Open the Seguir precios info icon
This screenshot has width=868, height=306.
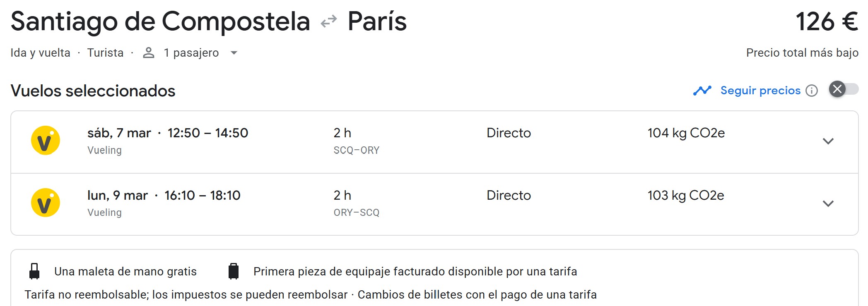(812, 91)
